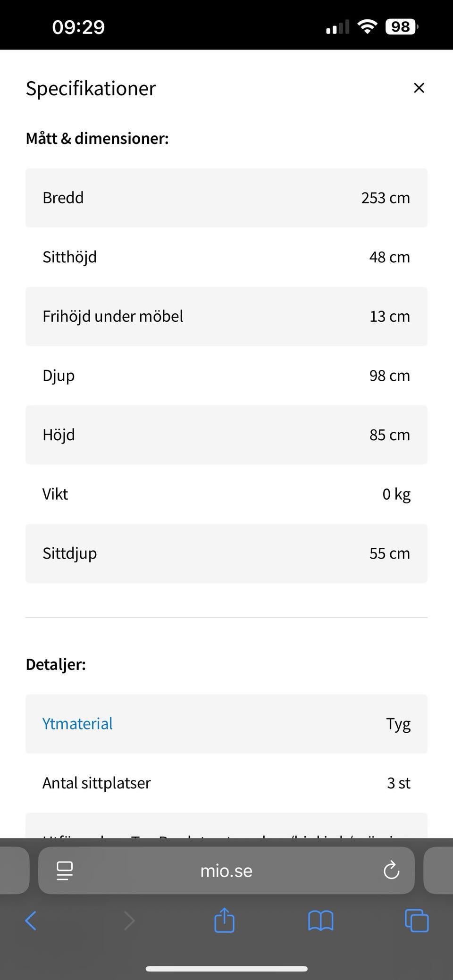Tap the mio.se address field
The width and height of the screenshot is (453, 980).
coord(226,871)
